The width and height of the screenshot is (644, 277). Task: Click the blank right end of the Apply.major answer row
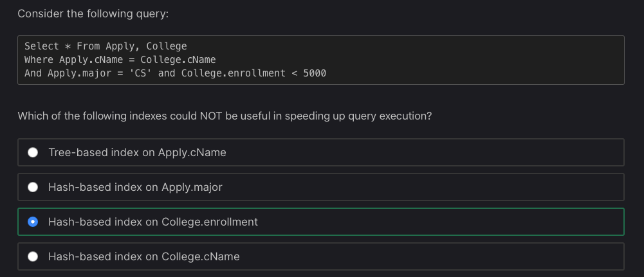[515, 187]
